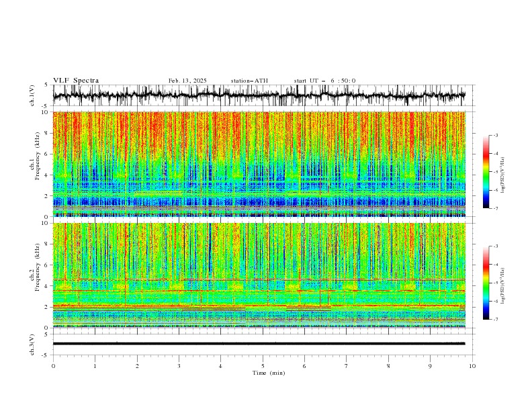
Task: Click the time axis tick label '10'
Action: pos(472,366)
